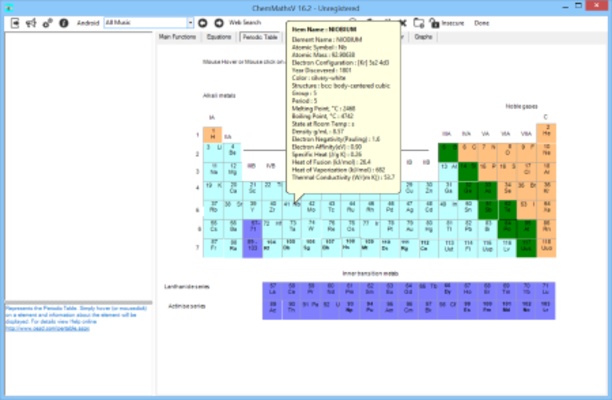Select the Gold (79 Au) cell
612x400 pixels.
coord(409,229)
